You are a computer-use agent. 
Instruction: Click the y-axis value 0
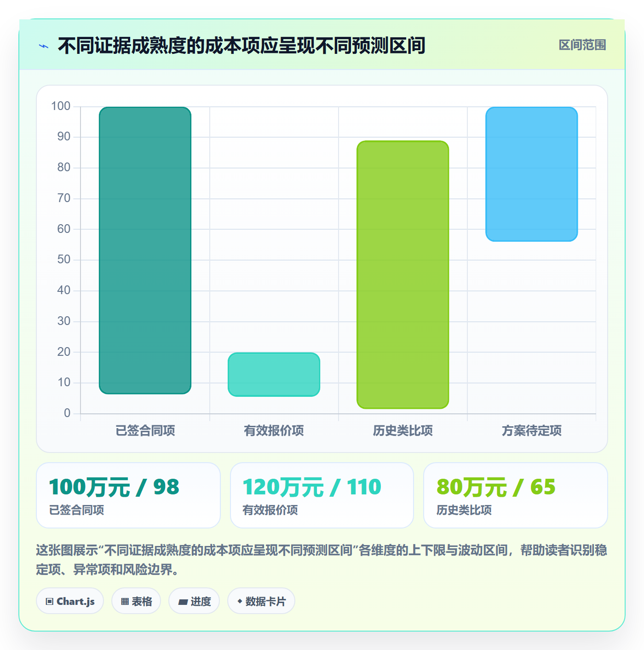[x=67, y=413]
